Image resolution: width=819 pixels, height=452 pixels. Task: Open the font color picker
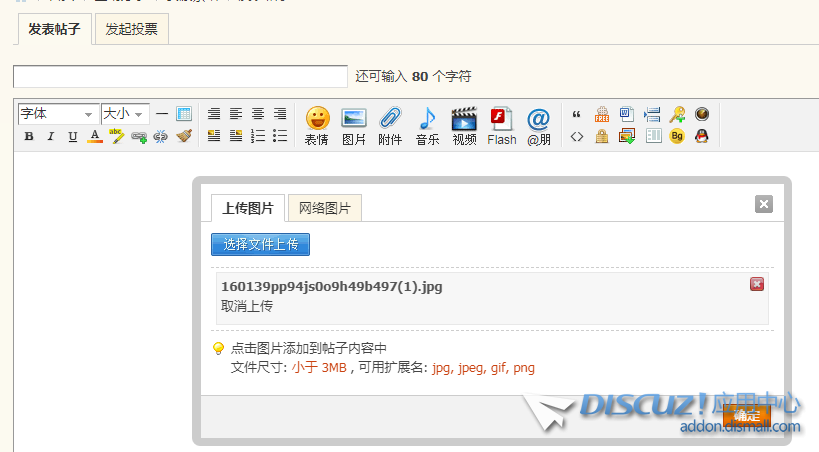tap(95, 137)
